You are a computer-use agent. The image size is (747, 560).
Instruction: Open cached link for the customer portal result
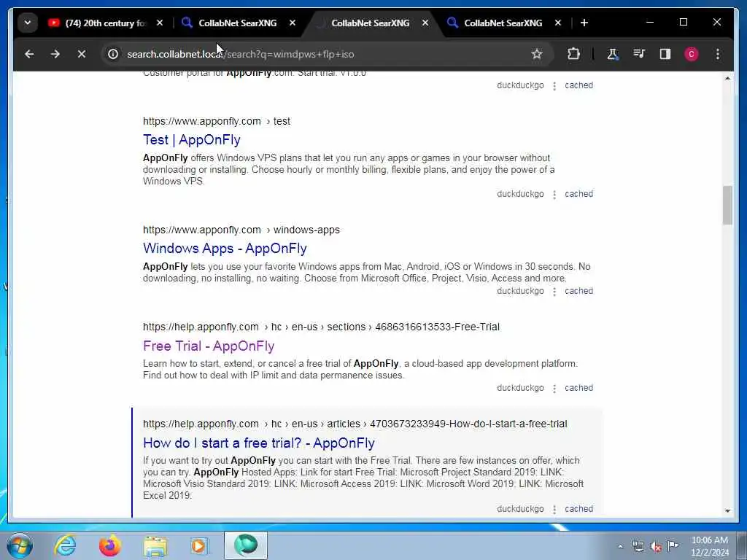coord(578,85)
